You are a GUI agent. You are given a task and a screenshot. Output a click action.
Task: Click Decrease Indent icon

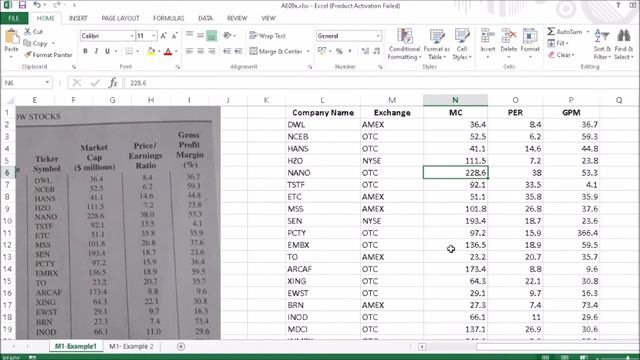227,51
